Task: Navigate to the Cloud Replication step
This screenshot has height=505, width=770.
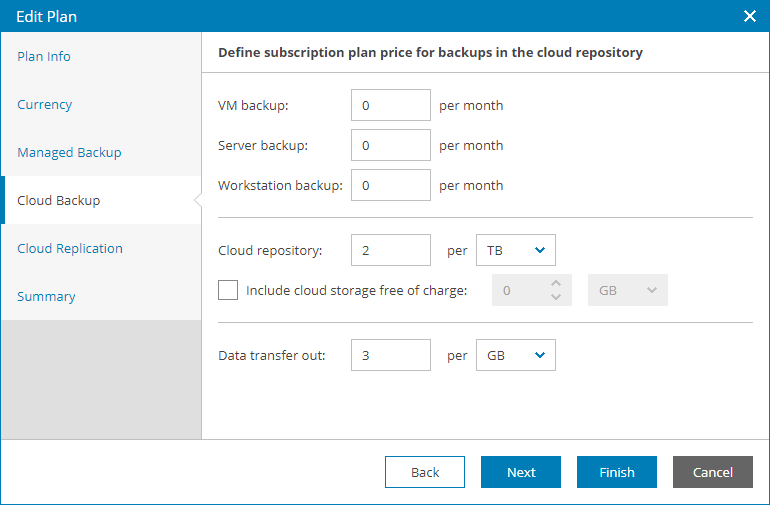Action: [70, 248]
